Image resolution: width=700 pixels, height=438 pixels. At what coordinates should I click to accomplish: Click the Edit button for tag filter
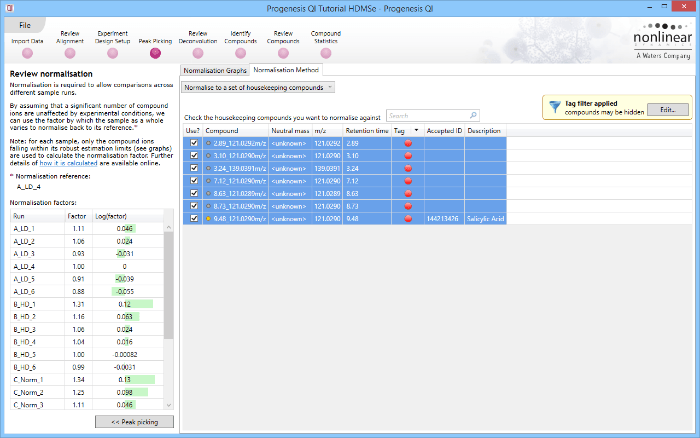[668, 109]
